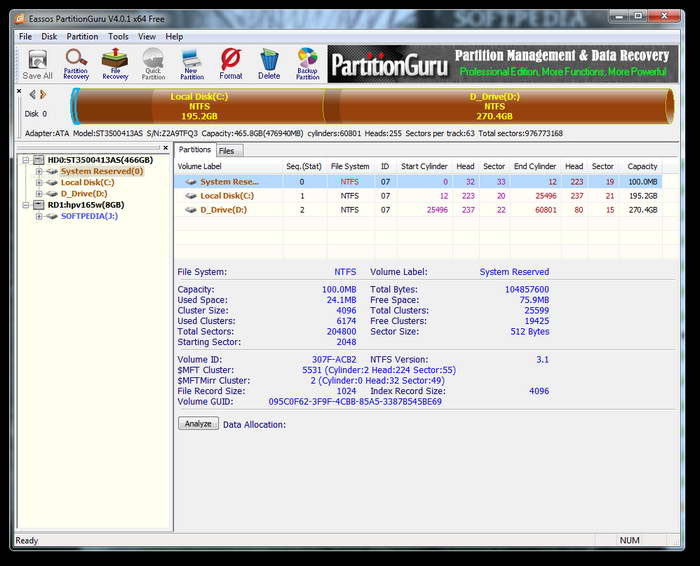The width and height of the screenshot is (700, 566).
Task: Click the End Cylinder column header
Action: 535,166
